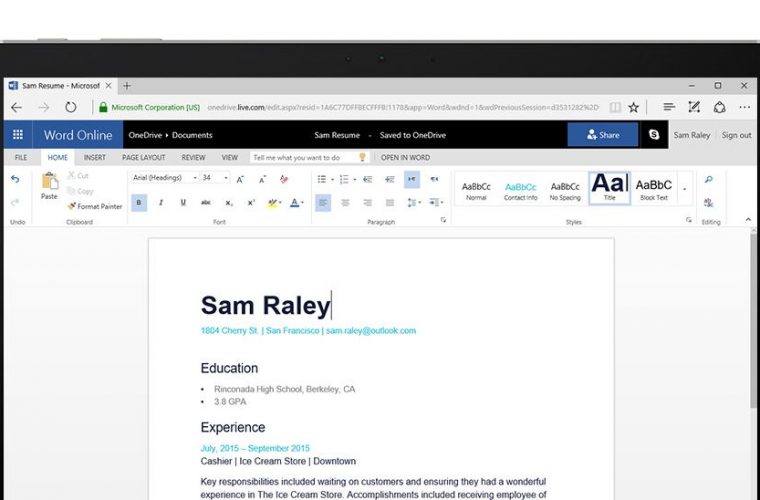Grow the font size

(240, 179)
